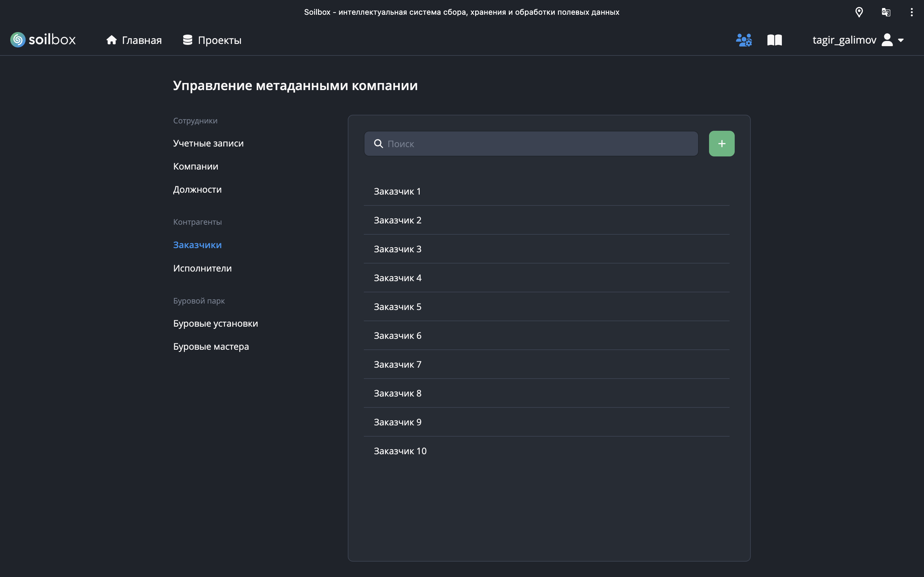Open Учетные записи section

tap(208, 143)
